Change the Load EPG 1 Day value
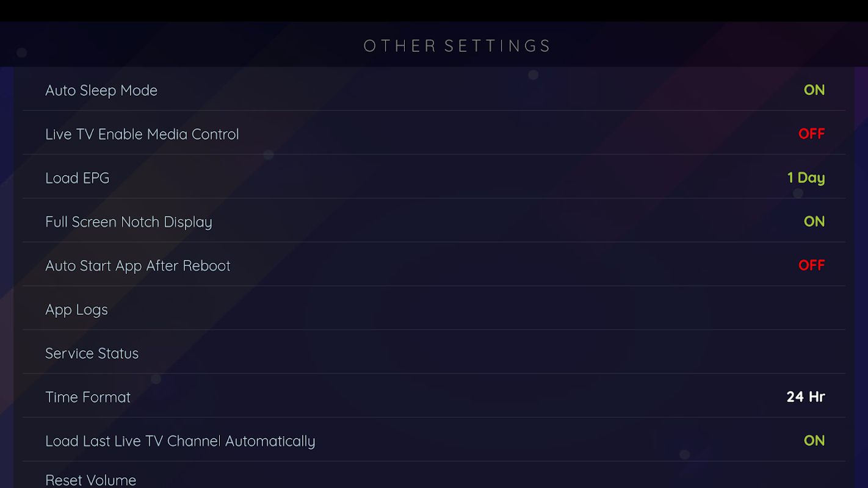Screen dimensions: 868x488 [806, 178]
